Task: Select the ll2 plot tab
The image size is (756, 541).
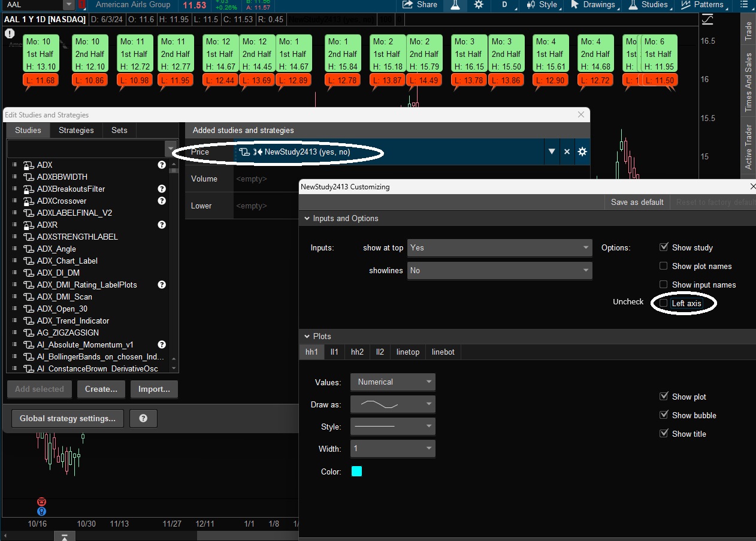Action: pos(380,352)
